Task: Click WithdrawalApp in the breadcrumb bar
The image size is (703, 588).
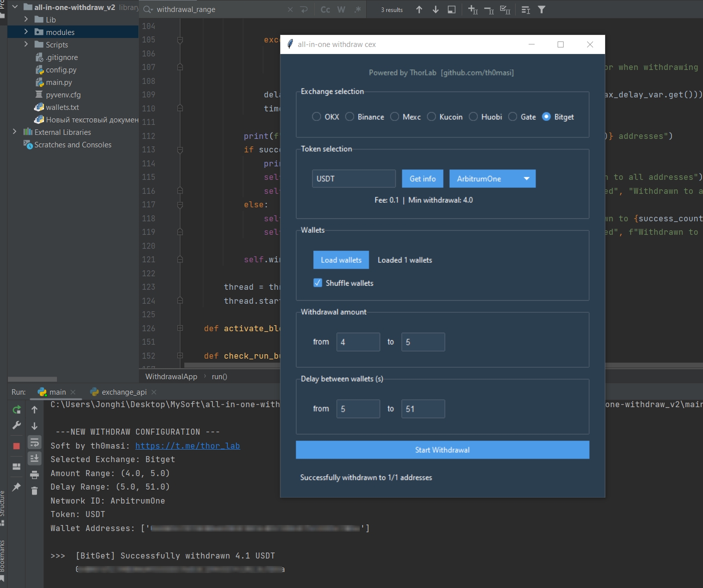Action: click(171, 377)
